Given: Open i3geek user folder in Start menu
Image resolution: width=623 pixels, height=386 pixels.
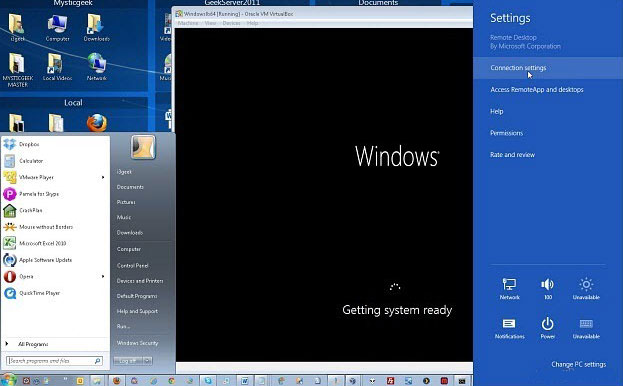Looking at the screenshot, I should point(124,172).
